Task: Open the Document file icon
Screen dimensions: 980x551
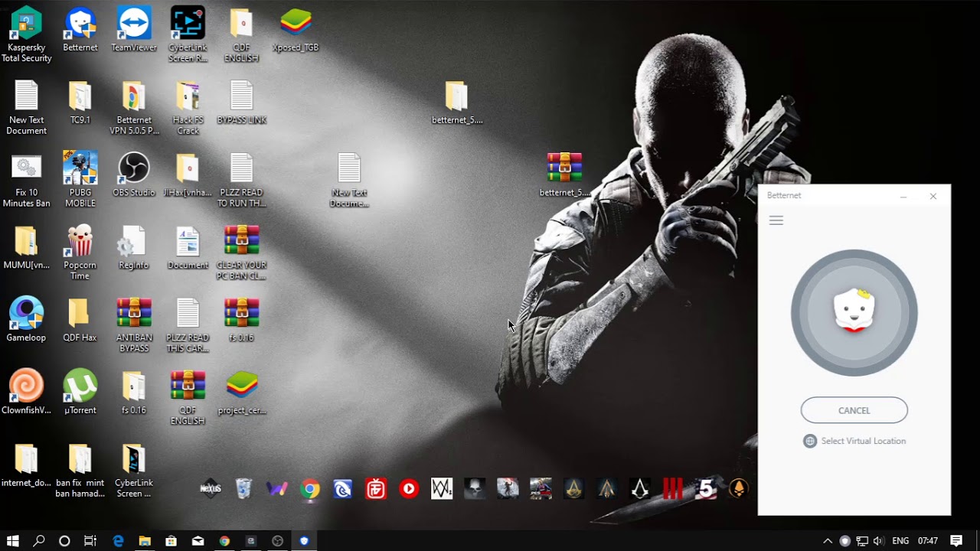Action: 188,248
